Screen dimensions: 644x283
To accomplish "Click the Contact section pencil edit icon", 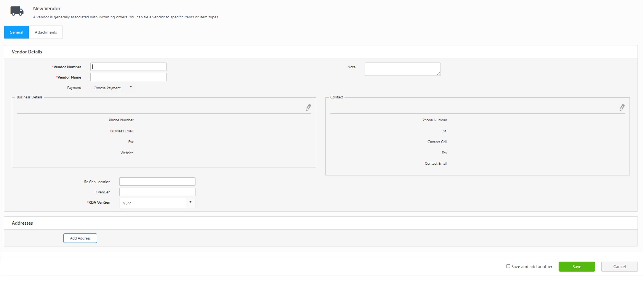I will pyautogui.click(x=622, y=108).
